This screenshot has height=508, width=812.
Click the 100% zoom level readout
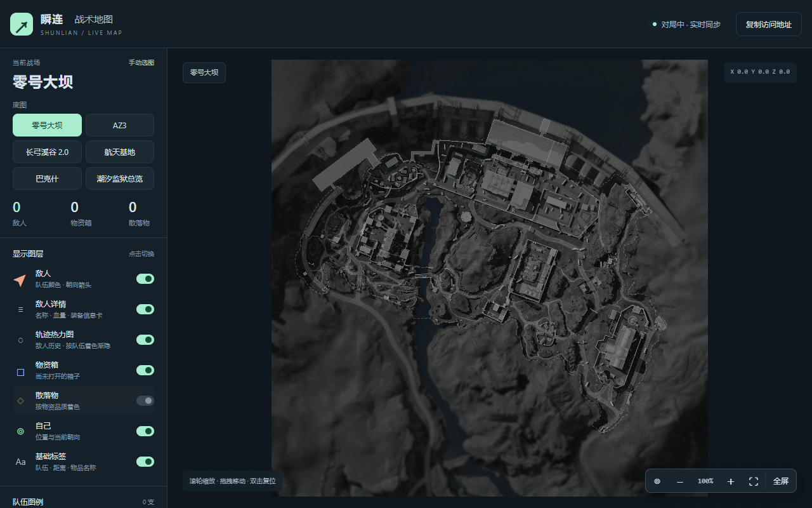click(705, 481)
